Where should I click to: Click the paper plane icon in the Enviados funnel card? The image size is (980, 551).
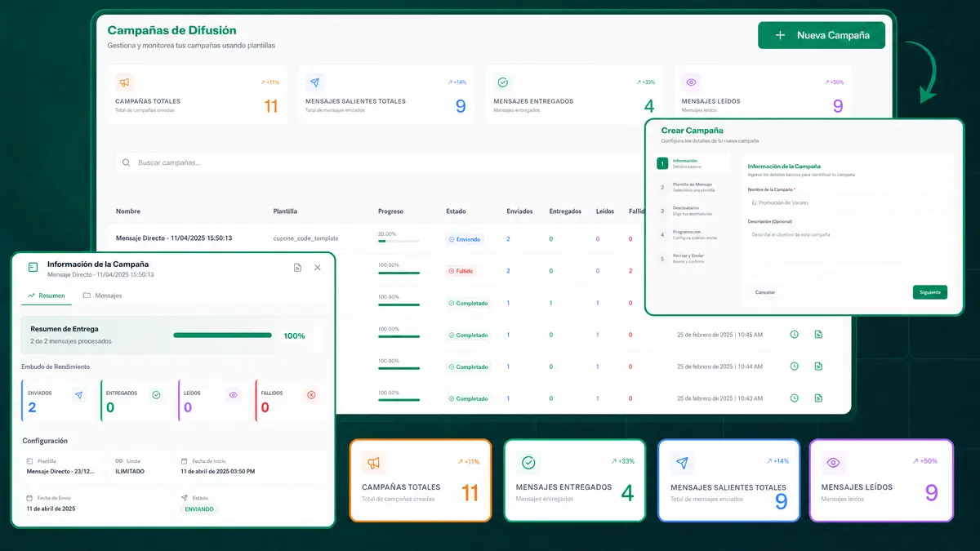coord(78,395)
